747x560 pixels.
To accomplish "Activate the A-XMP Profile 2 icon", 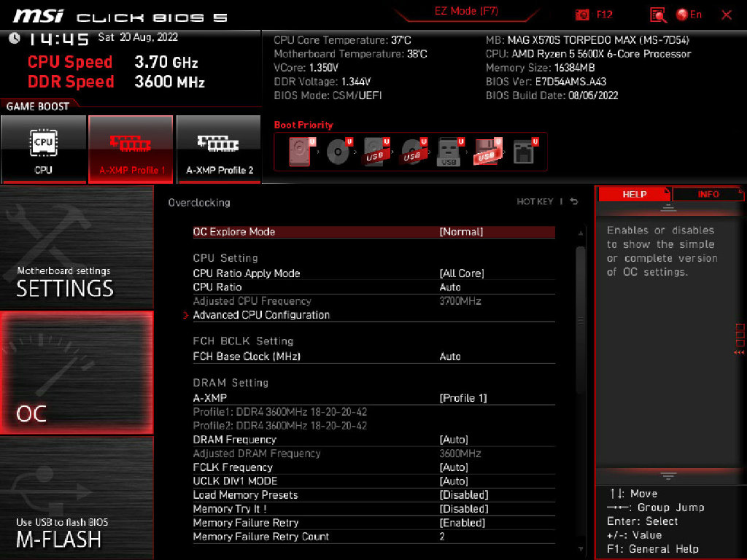I will click(x=218, y=146).
